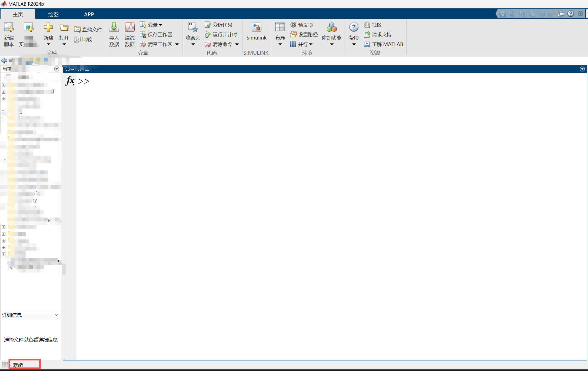The image size is (588, 371).
Task: Click the Help (帮助) question mark icon
Action: coord(354,27)
